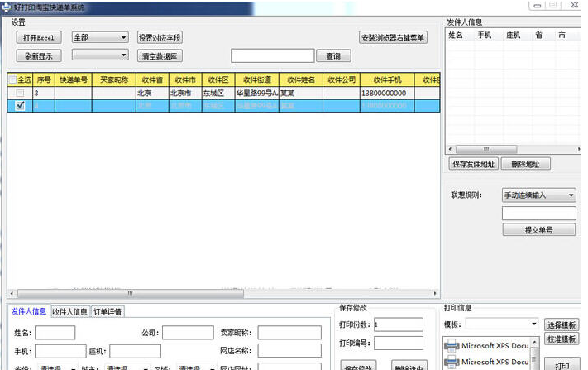Image resolution: width=588 pixels, height=370 pixels.
Task: Click the 收件省 column header
Action: (x=153, y=80)
